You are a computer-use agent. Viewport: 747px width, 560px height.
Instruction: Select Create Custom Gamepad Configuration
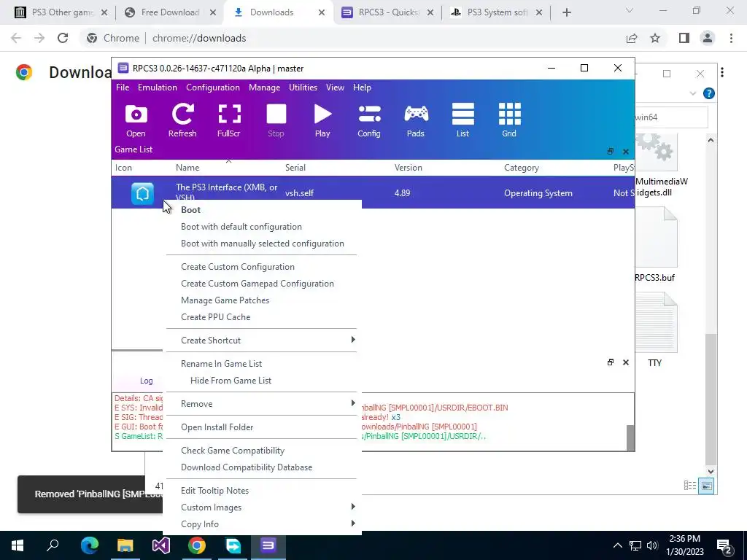coord(261,284)
